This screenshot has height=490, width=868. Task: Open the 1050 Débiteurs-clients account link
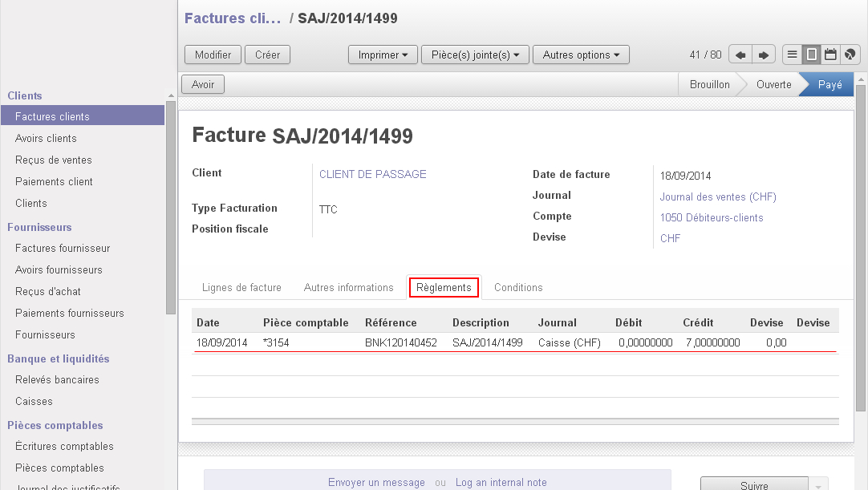click(x=711, y=217)
